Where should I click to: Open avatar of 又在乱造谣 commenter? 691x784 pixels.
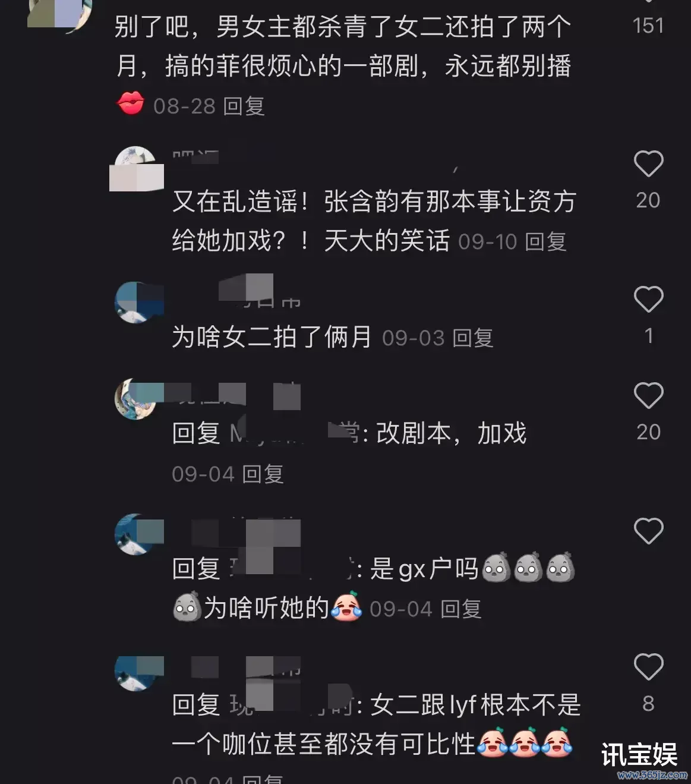pyautogui.click(x=136, y=169)
